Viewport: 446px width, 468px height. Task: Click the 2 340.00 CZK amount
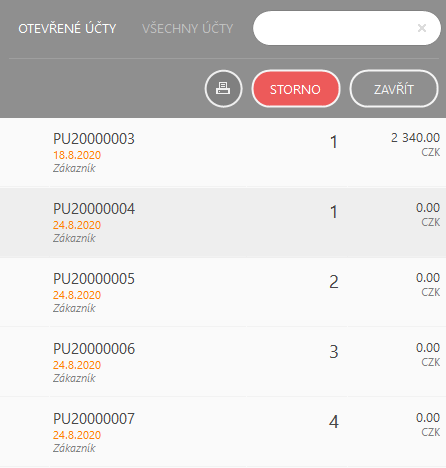(x=415, y=144)
